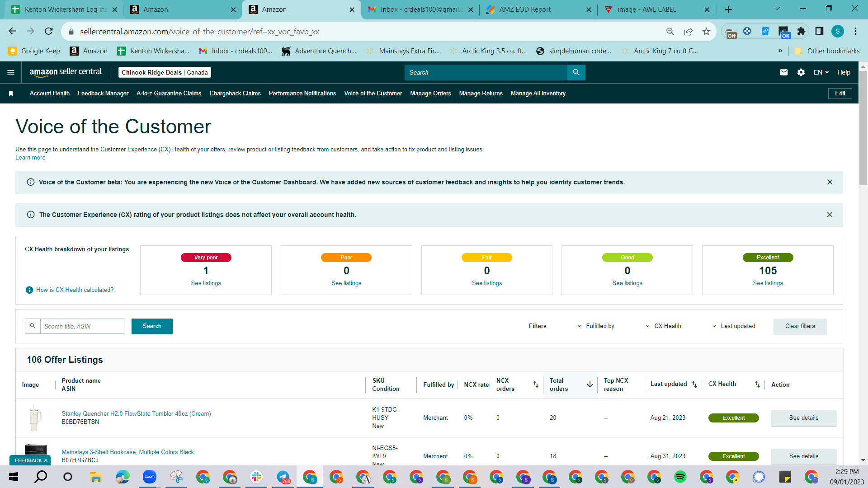Click How is CX Health calculated link
The height and width of the screenshot is (488, 868).
75,290
